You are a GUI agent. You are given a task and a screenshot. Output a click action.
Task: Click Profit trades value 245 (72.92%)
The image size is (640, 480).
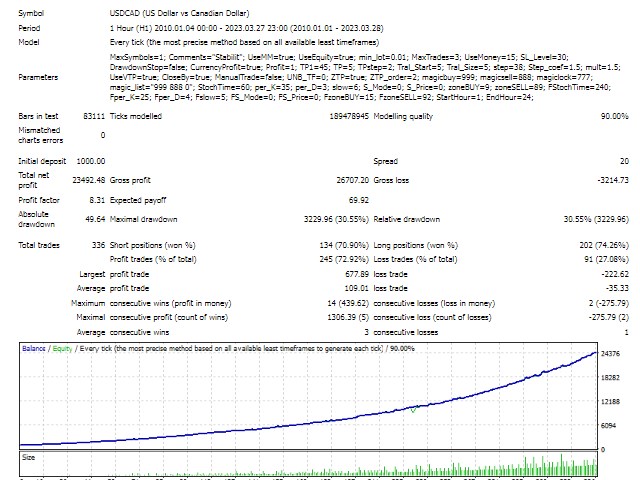344,259
